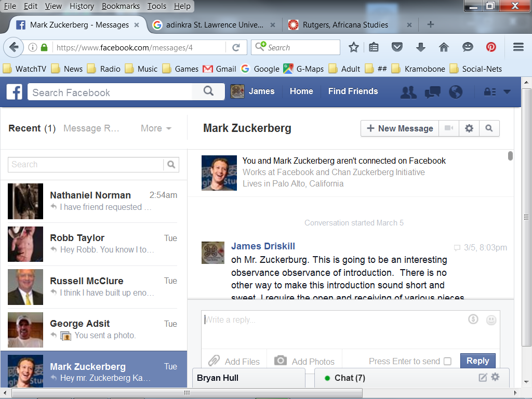Open the View menu
This screenshot has width=532, height=399.
click(54, 6)
